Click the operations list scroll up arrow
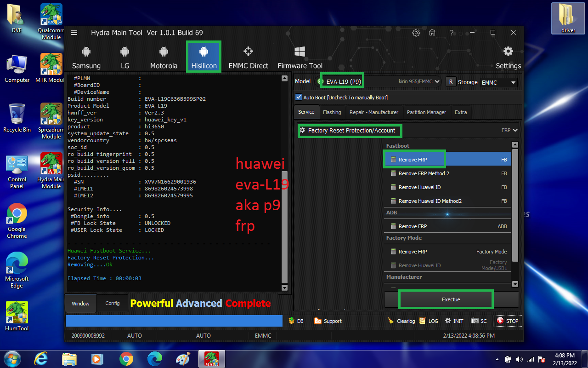The height and width of the screenshot is (368, 588). pyautogui.click(x=515, y=145)
